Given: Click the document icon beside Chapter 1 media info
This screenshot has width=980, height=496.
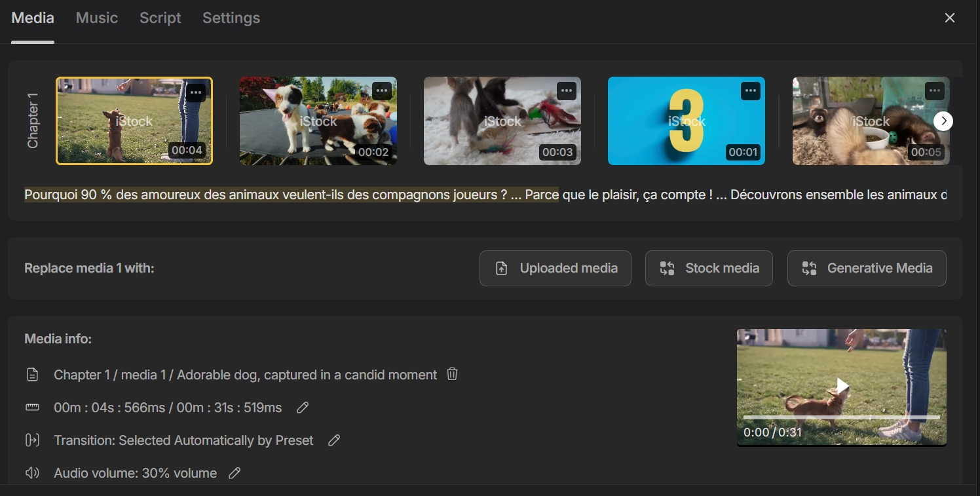Looking at the screenshot, I should (32, 375).
